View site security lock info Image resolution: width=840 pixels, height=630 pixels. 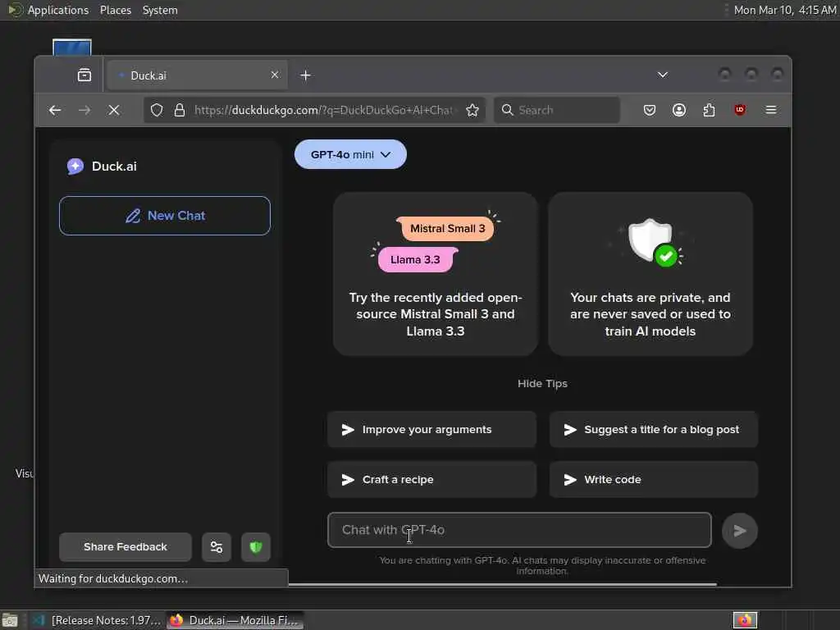click(x=180, y=111)
